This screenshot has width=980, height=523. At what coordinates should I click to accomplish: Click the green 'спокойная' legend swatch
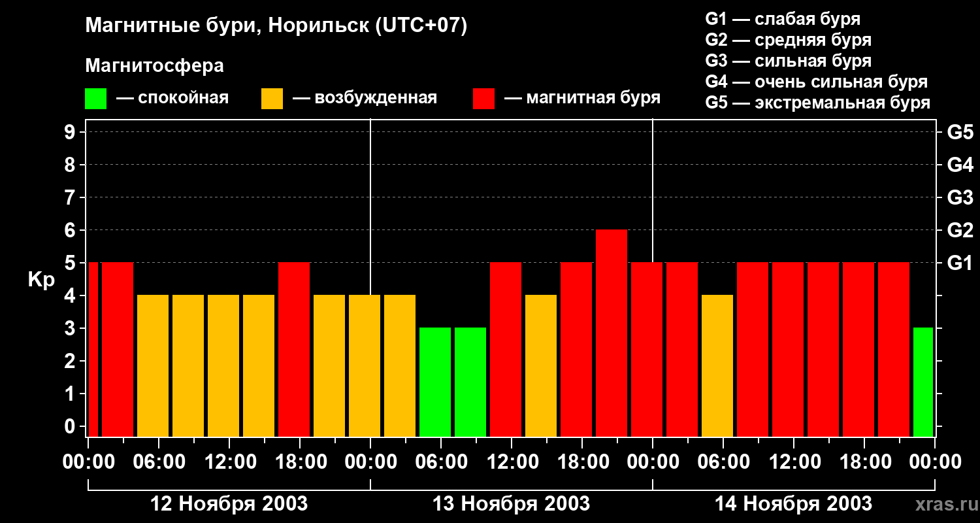coord(95,99)
